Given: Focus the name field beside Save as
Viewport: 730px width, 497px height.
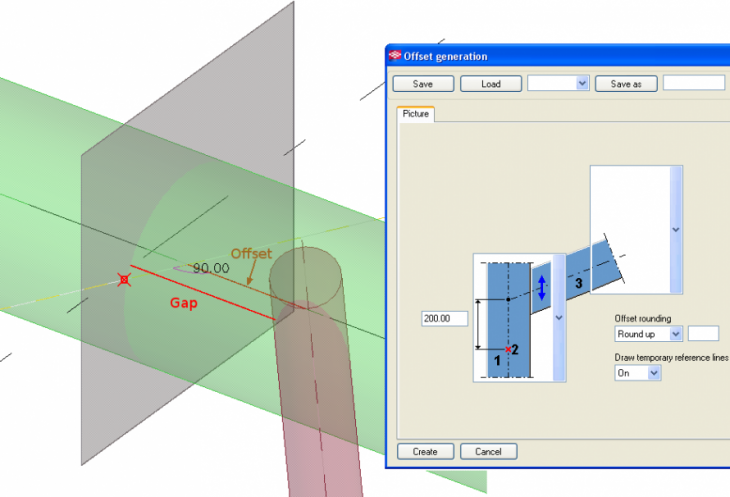Looking at the screenshot, I should pyautogui.click(x=694, y=83).
